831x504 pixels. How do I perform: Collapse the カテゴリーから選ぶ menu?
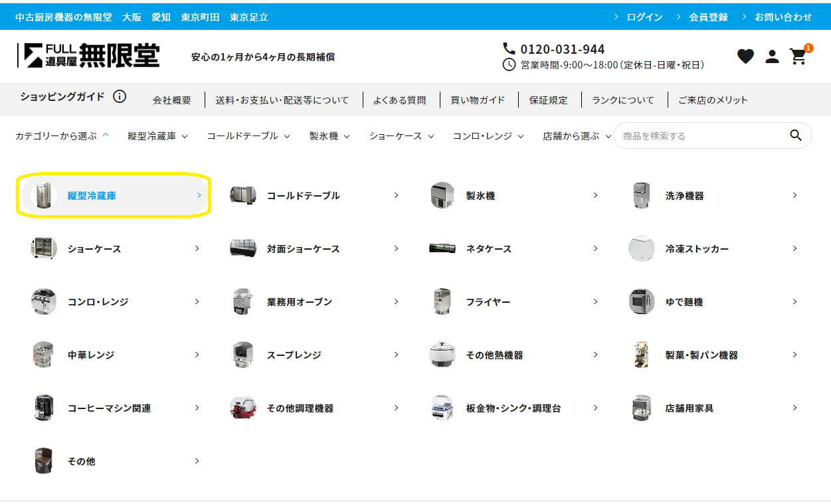[x=62, y=136]
